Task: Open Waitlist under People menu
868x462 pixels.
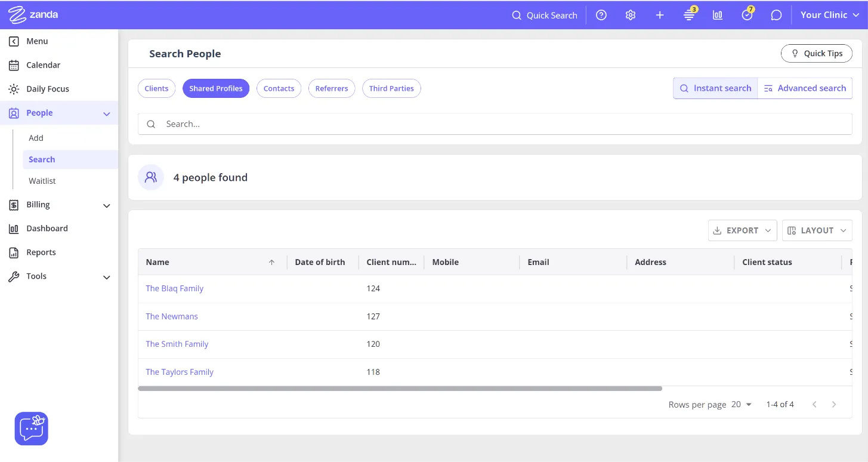Action: click(x=42, y=181)
